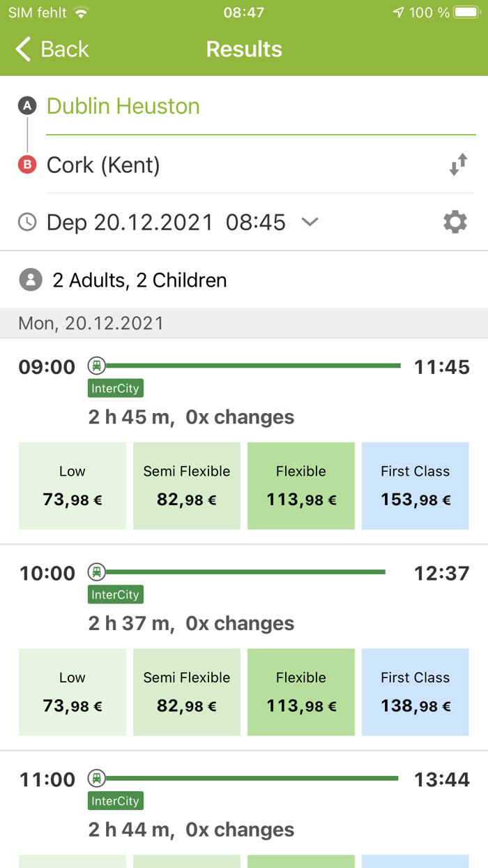Open search options via gear icon

click(x=455, y=222)
